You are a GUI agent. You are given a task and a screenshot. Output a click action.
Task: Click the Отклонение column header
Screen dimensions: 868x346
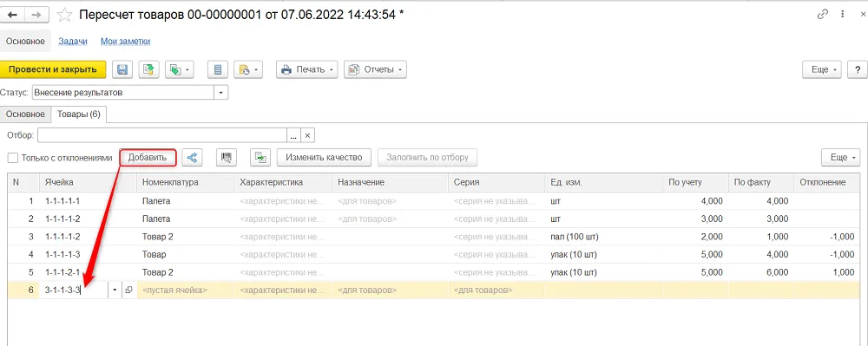(827, 182)
